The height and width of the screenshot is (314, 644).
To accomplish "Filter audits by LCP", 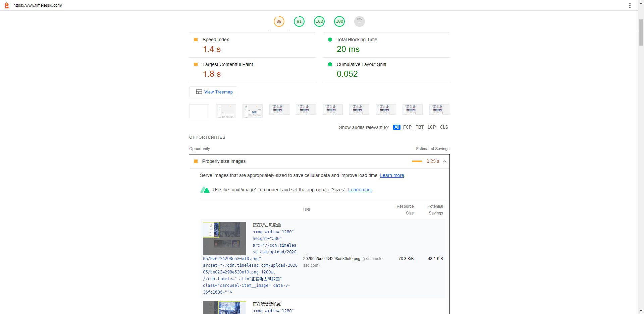I will 432,127.
